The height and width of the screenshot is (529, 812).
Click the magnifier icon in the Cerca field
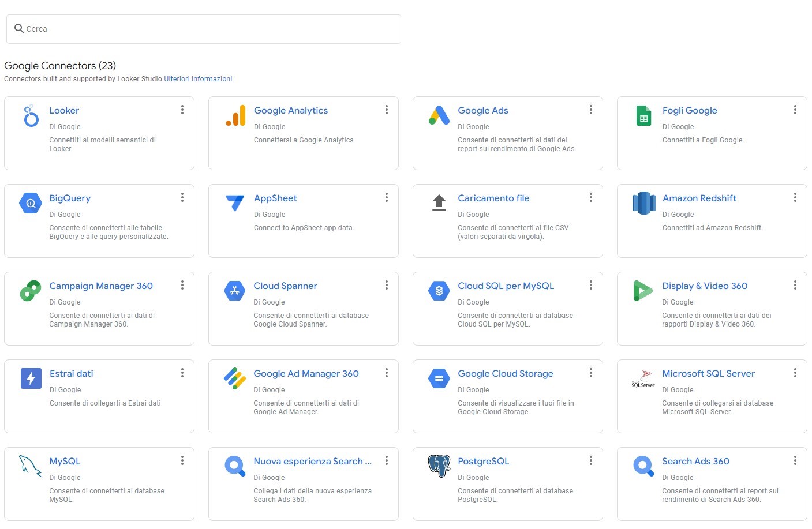(x=19, y=28)
